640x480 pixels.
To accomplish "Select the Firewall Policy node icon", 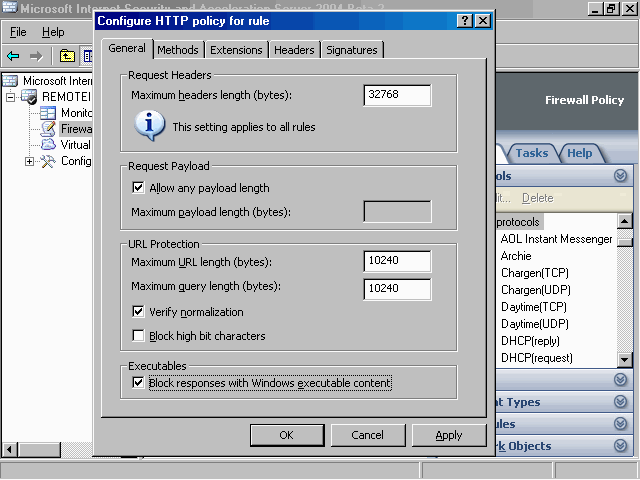I will 48,129.
